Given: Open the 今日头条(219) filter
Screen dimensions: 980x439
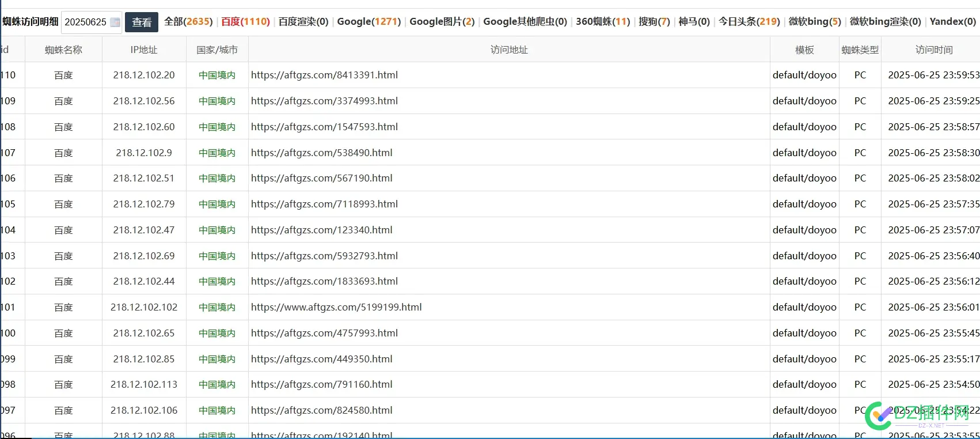Looking at the screenshot, I should pos(749,21).
